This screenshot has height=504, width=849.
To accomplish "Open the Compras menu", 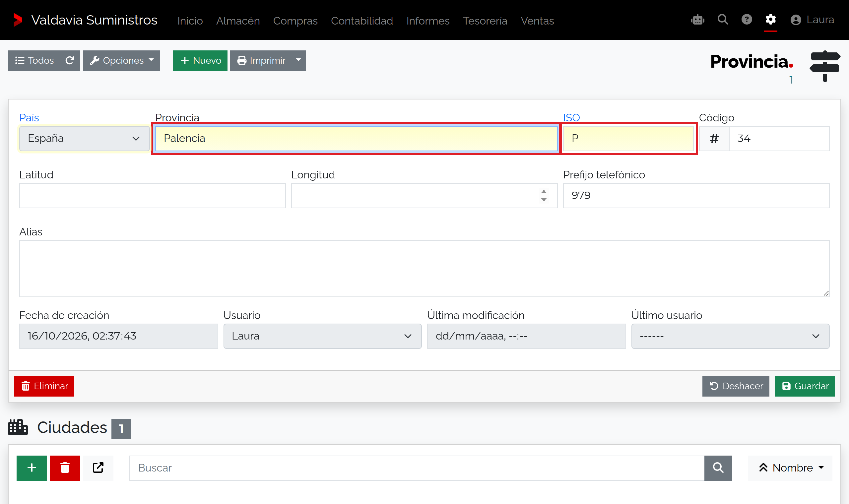I will tap(295, 21).
